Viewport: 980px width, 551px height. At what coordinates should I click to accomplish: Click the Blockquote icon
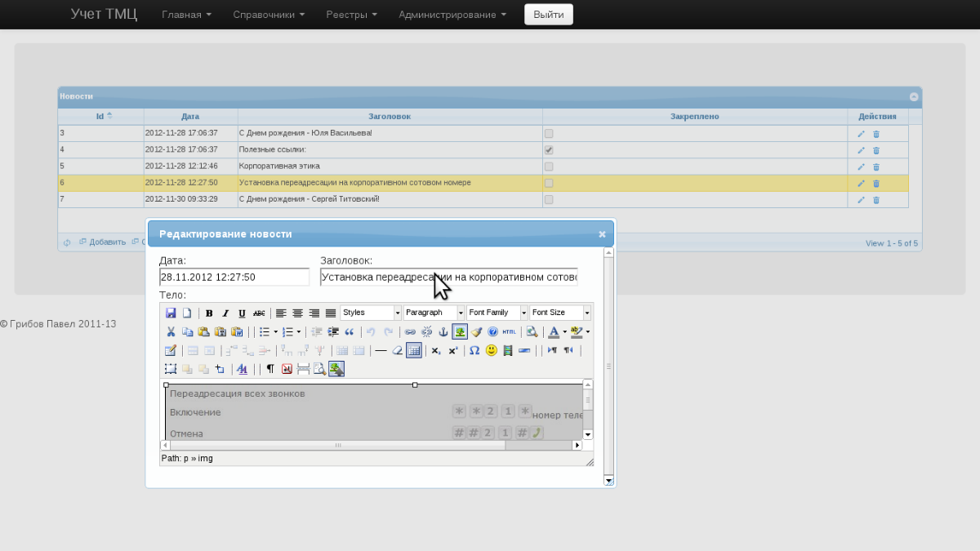click(350, 332)
